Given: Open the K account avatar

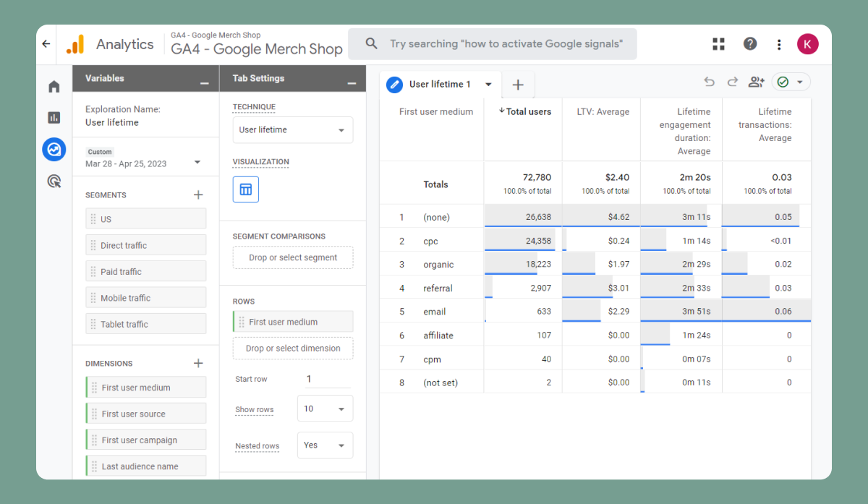Looking at the screenshot, I should click(x=808, y=44).
